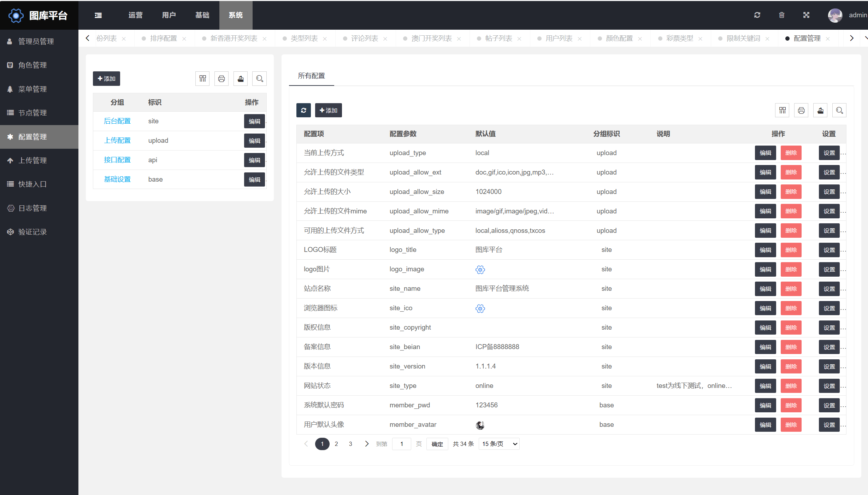Screen dimensions: 868x495
Task: Refresh the page using top-right refresh icon
Action: coord(757,15)
